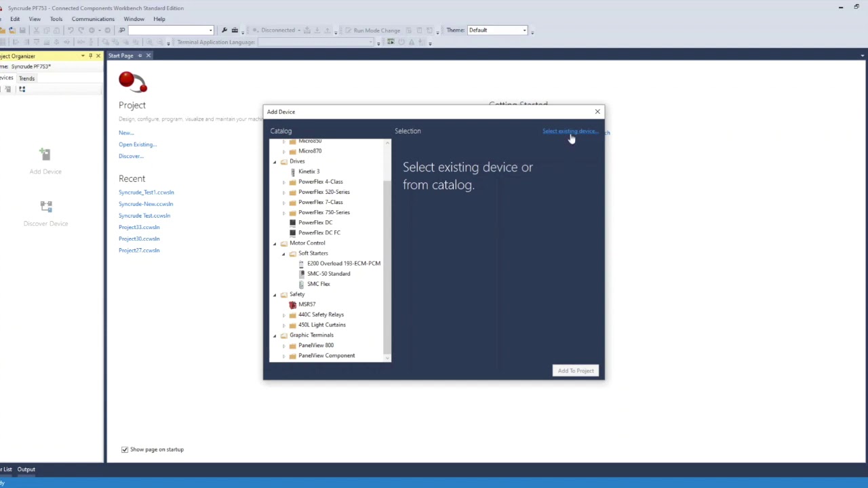Viewport: 868px width, 488px height.
Task: Expand the PanelView Component folder
Action: click(x=283, y=356)
